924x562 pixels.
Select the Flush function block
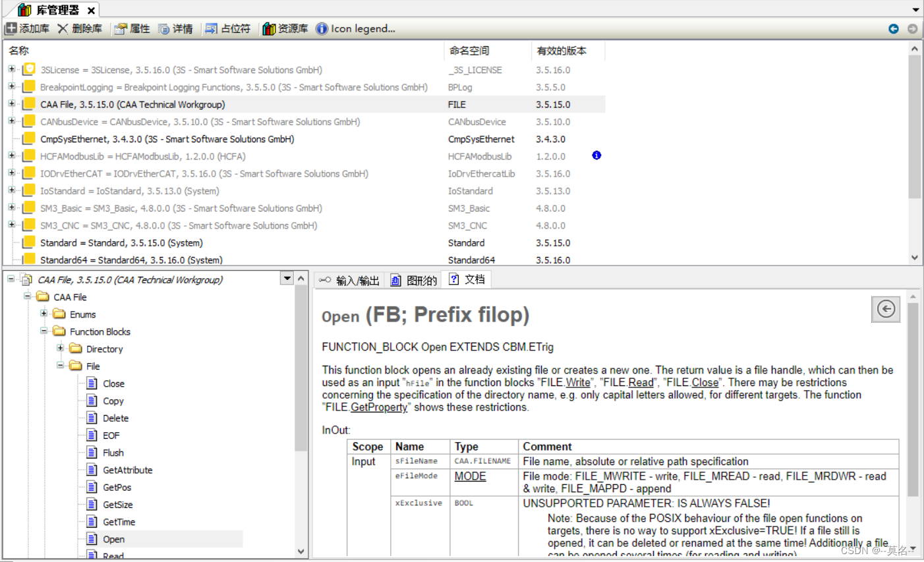click(x=113, y=453)
